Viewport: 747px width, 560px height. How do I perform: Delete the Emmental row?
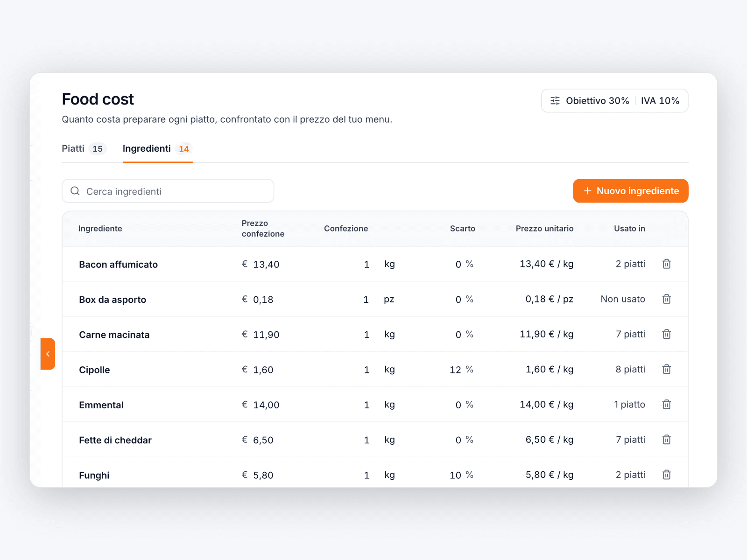[x=667, y=405]
